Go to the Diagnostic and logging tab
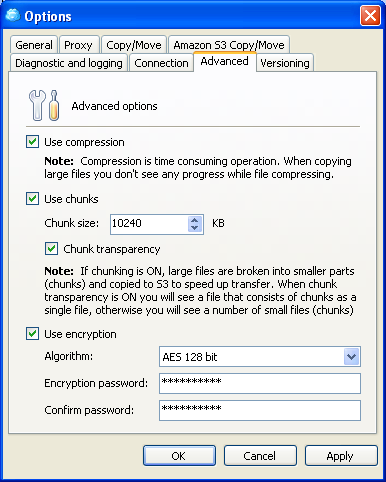The image size is (386, 482). coord(69,63)
